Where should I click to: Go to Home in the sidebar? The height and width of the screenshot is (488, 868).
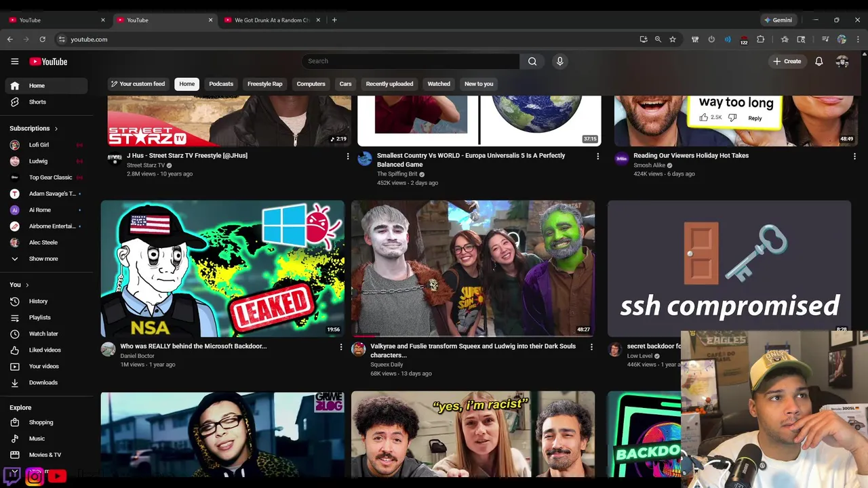click(x=46, y=85)
